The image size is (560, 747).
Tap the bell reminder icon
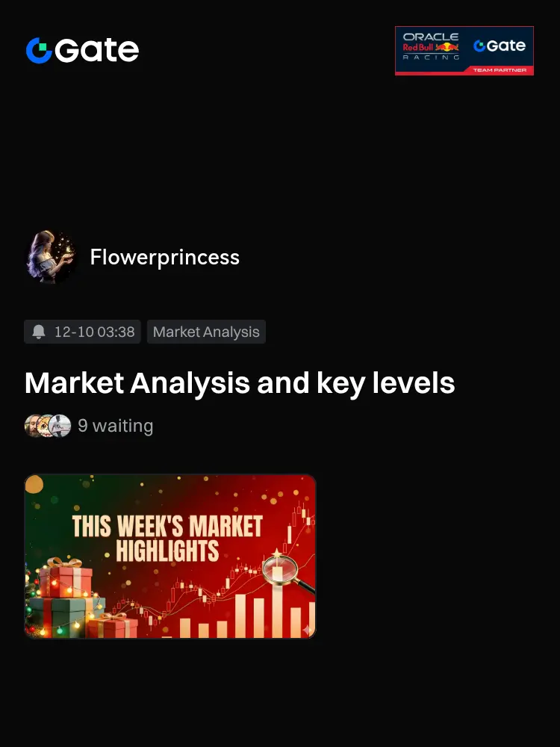(x=39, y=332)
